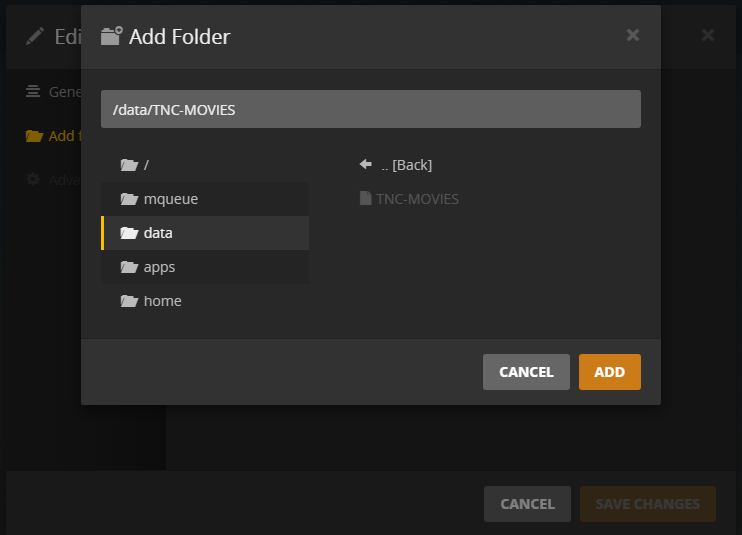Image resolution: width=742 pixels, height=535 pixels.
Task: Open Advanced tab in Edit window
Action: [x=53, y=180]
